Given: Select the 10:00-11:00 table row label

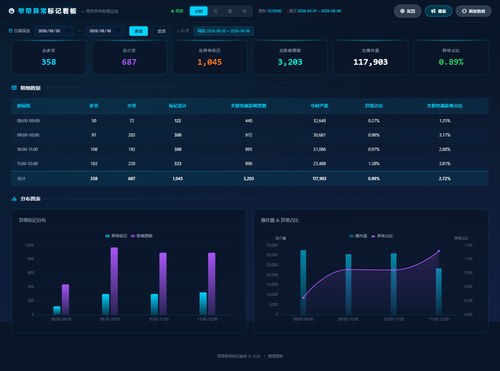Looking at the screenshot, I should (x=27, y=149).
